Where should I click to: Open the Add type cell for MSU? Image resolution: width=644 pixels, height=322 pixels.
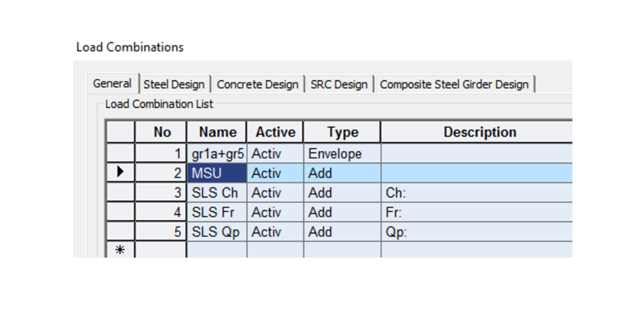[342, 173]
